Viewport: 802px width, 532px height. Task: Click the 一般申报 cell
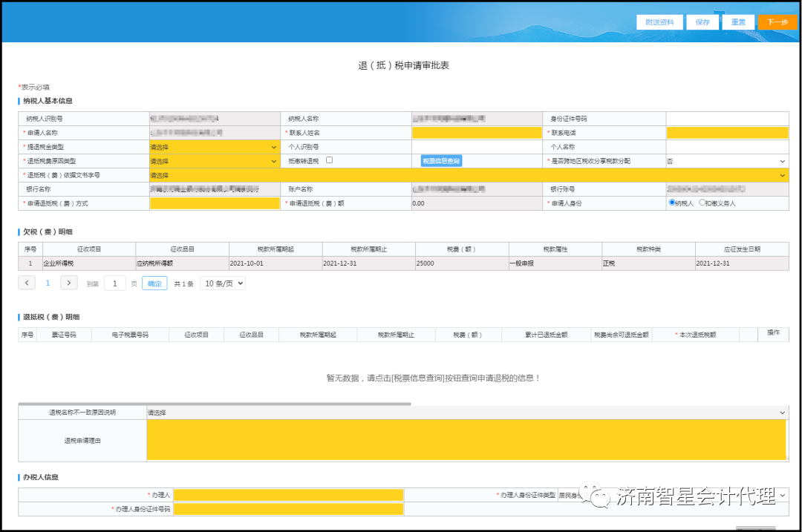coord(555,263)
